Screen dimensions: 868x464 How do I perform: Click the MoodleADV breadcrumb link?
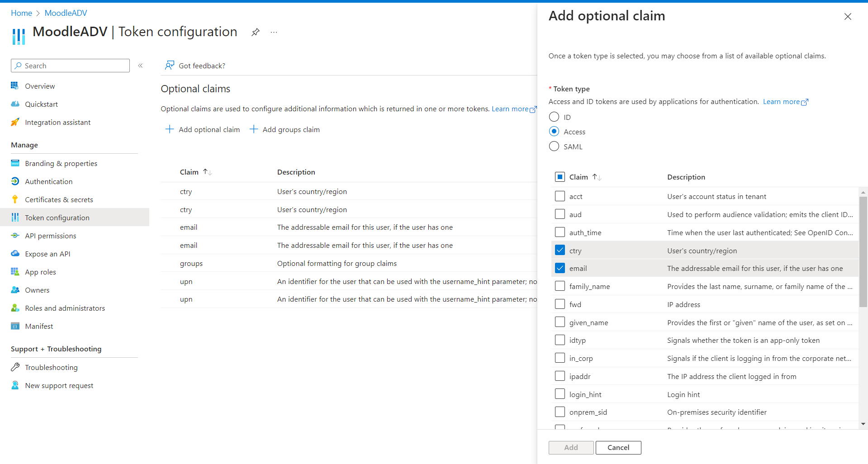(x=66, y=13)
